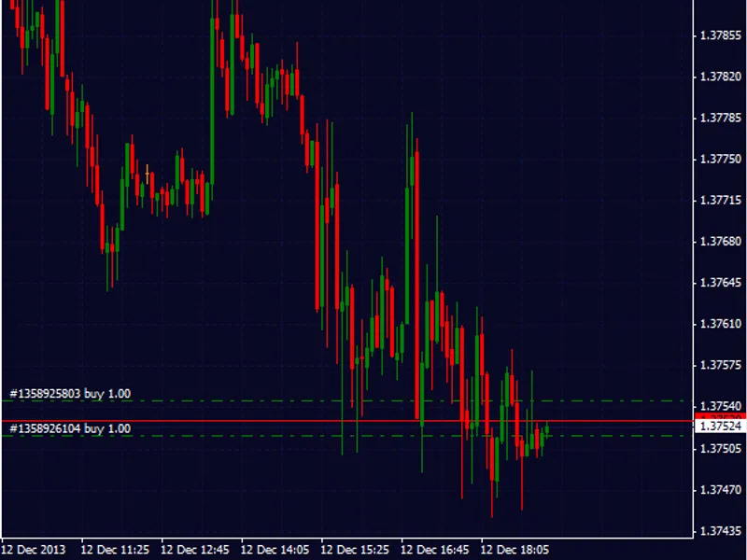Click price scale value 1.37750
This screenshot has width=747, height=560.
click(x=721, y=159)
